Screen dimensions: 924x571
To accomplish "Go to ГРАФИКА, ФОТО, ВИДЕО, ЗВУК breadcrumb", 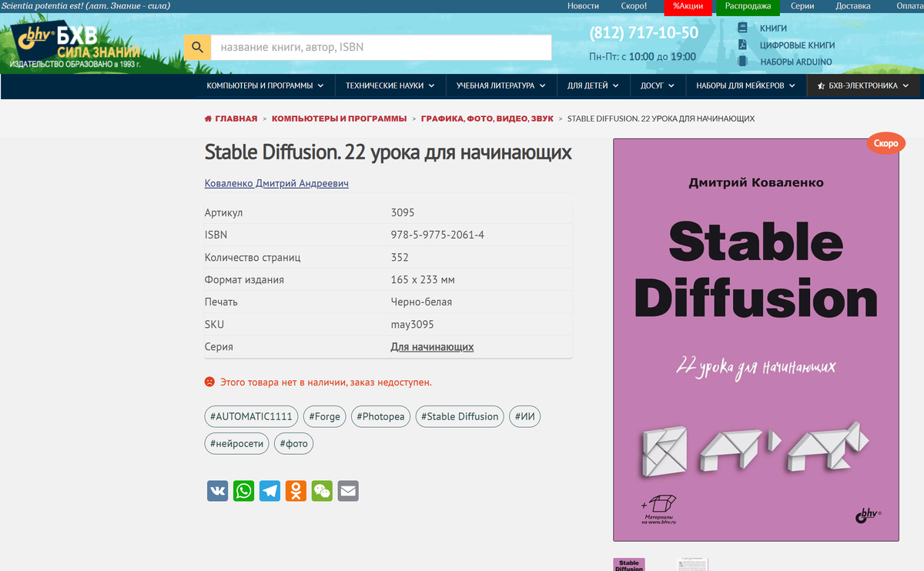I will [x=487, y=119].
